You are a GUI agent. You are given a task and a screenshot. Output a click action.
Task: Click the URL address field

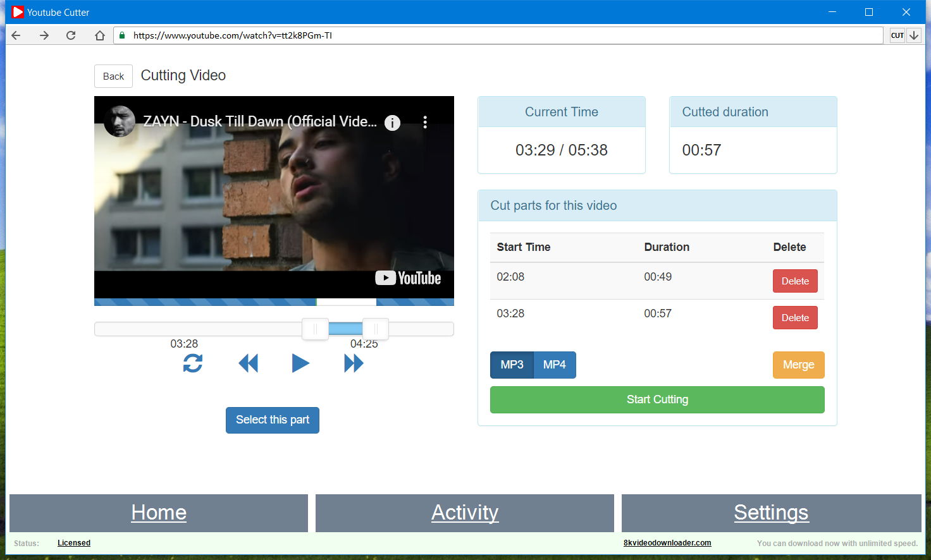pos(498,35)
